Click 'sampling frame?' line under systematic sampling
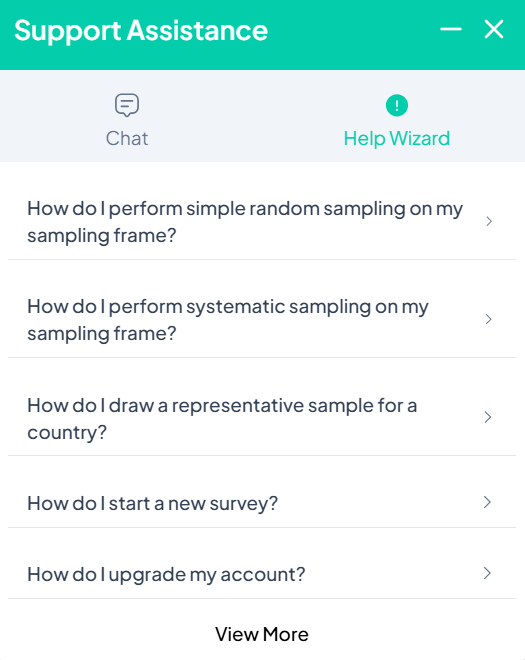Image resolution: width=525 pixels, height=660 pixels. (101, 334)
